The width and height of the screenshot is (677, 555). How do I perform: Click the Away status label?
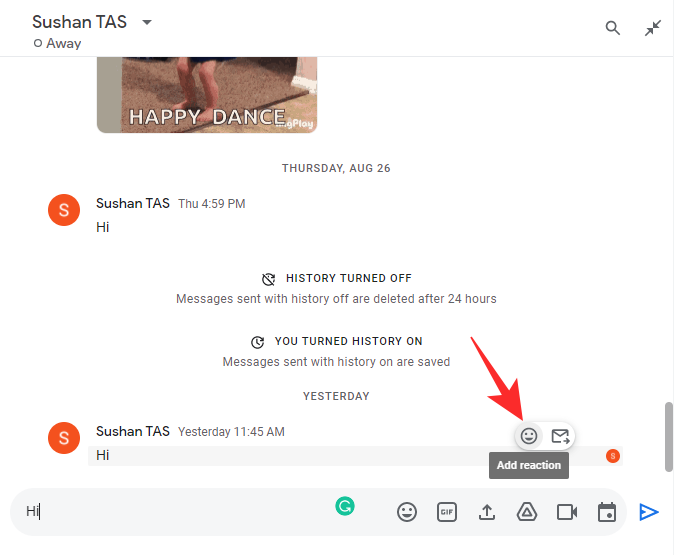tap(63, 43)
